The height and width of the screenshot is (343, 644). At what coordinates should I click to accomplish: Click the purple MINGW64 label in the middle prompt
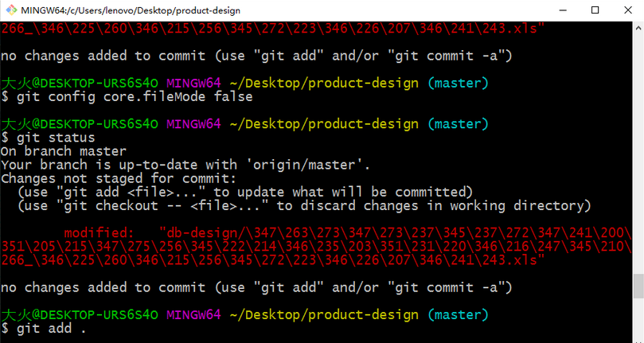pyautogui.click(x=193, y=123)
